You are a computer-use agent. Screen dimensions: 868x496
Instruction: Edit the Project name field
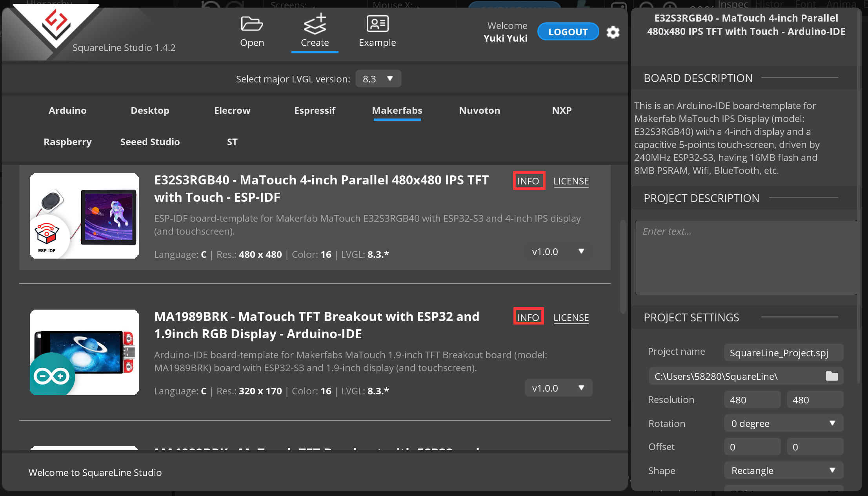click(784, 352)
